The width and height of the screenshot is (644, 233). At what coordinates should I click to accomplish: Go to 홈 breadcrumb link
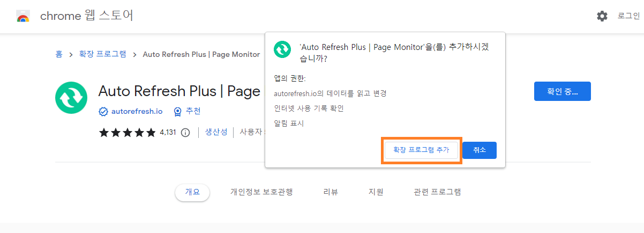pyautogui.click(x=59, y=54)
